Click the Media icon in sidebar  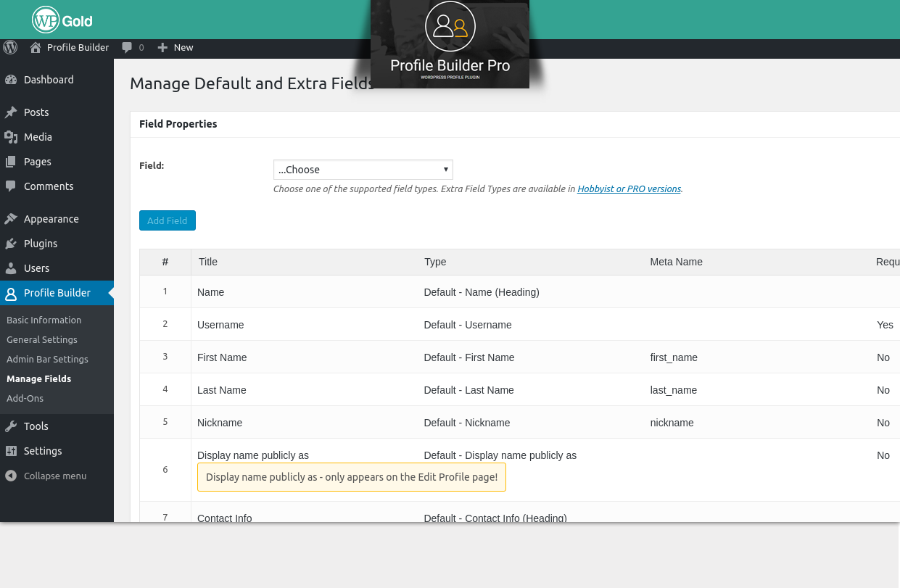click(11, 137)
